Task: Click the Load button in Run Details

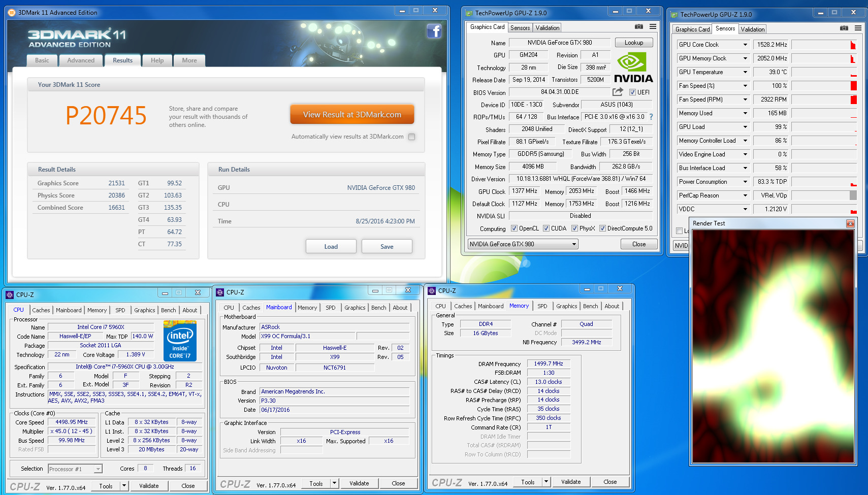Action: pyautogui.click(x=331, y=247)
